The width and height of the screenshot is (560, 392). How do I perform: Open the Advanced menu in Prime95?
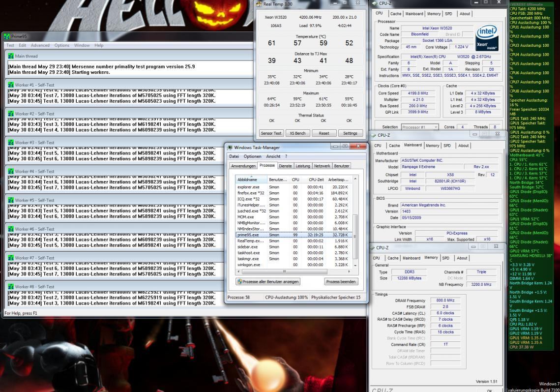(x=40, y=45)
